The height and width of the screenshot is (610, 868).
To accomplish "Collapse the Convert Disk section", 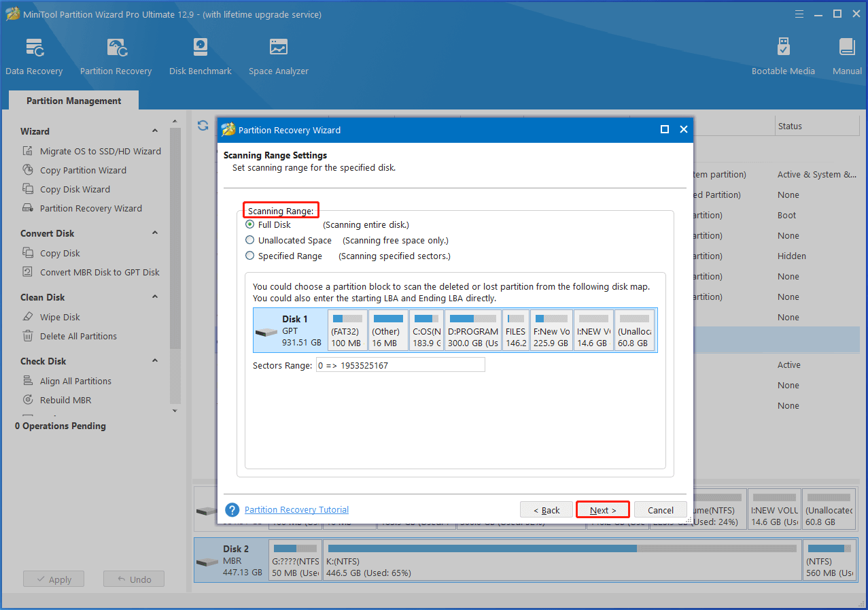I will [x=155, y=233].
